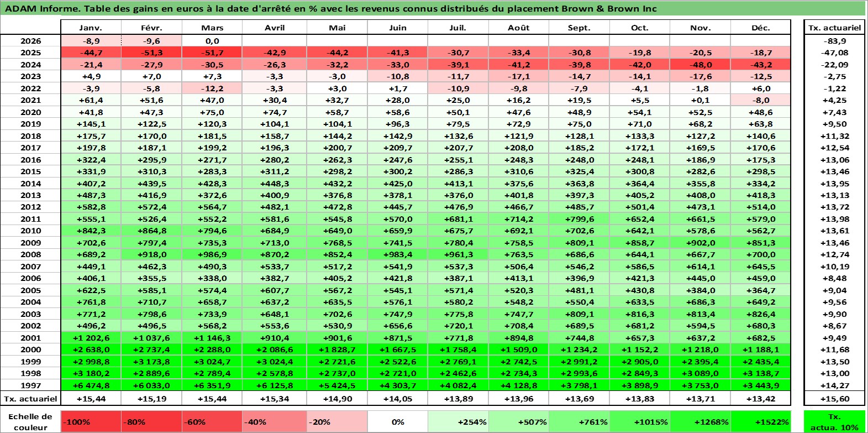The image size is (868, 433).
Task: Select the Sept. column header
Action: [x=579, y=28]
